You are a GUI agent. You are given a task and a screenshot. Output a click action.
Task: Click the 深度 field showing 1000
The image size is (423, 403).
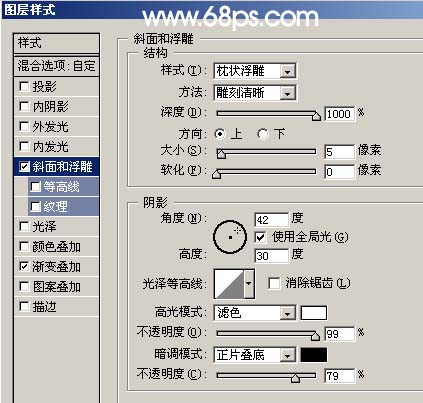[339, 114]
